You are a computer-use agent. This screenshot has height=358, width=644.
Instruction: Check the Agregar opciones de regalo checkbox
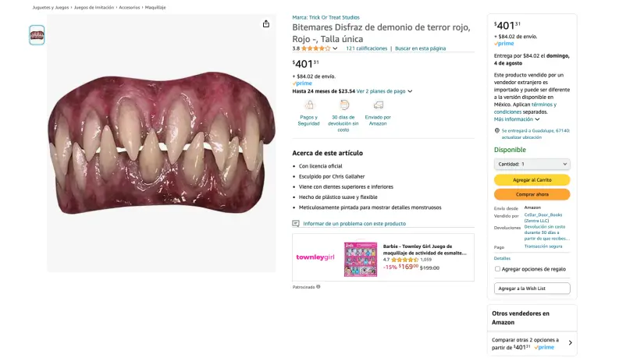tap(497, 268)
